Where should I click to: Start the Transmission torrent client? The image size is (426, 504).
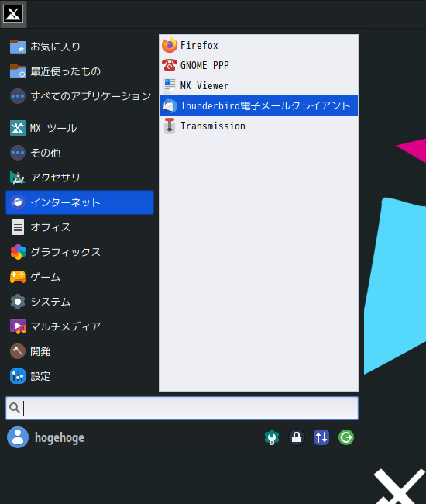click(x=259, y=126)
